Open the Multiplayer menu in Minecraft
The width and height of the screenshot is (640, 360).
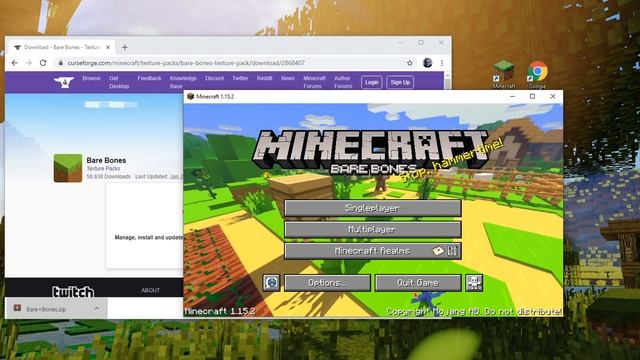point(373,229)
